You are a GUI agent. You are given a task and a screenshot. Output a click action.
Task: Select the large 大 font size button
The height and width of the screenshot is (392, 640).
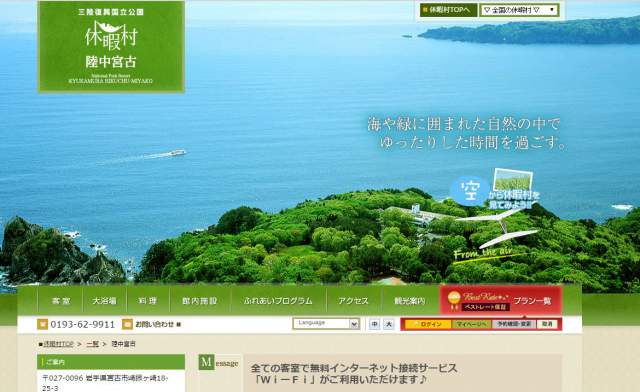pyautogui.click(x=389, y=324)
